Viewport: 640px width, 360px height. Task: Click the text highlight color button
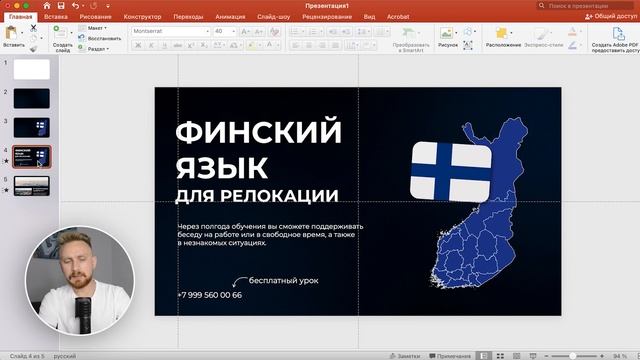250,45
